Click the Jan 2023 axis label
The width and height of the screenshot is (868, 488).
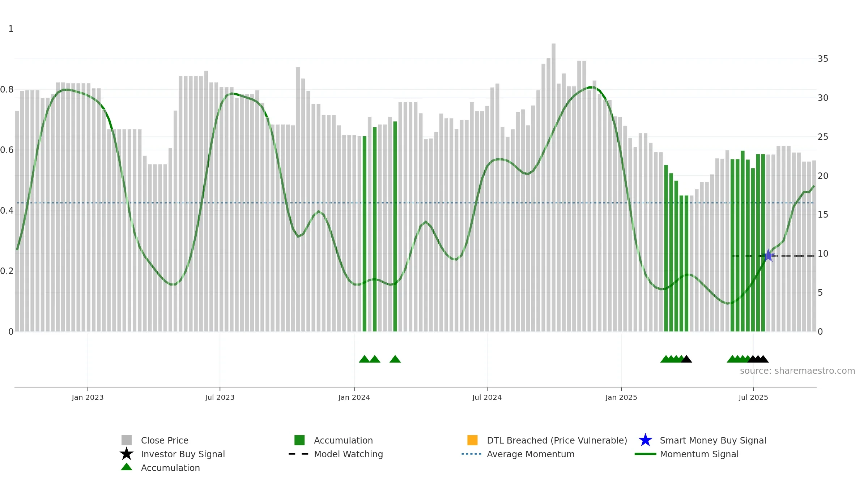pos(88,398)
